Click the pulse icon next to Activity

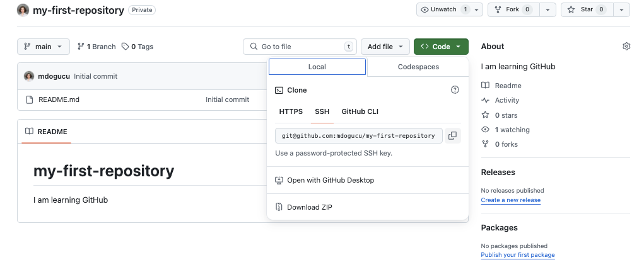click(486, 100)
